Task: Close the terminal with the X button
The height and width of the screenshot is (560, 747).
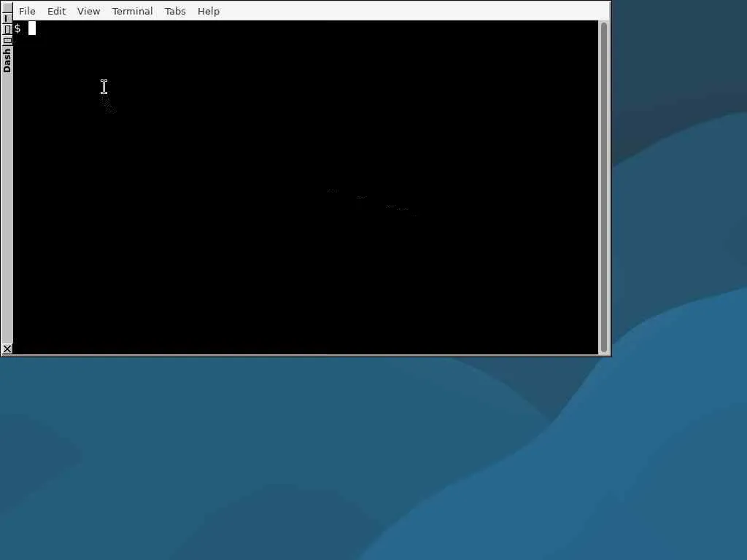Action: tap(7, 349)
